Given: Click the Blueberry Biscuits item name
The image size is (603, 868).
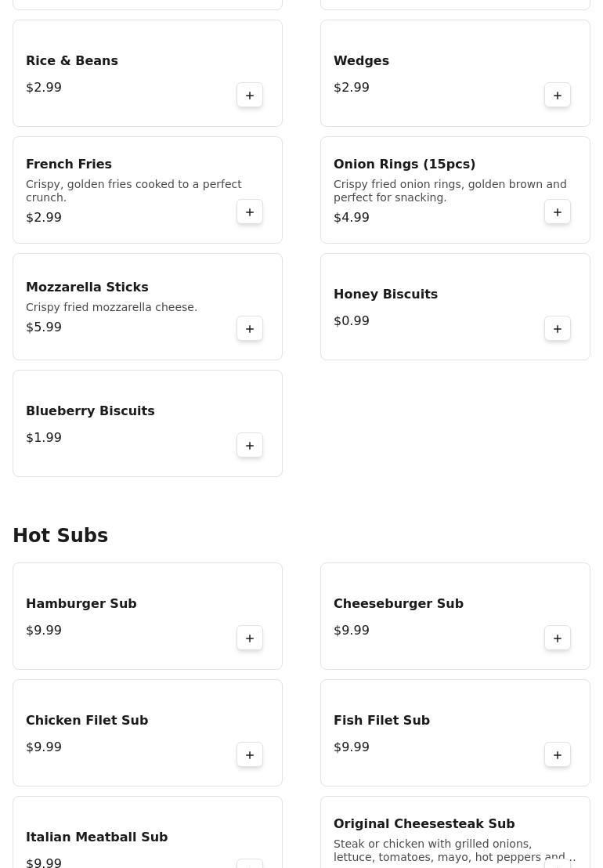Looking at the screenshot, I should [90, 411].
